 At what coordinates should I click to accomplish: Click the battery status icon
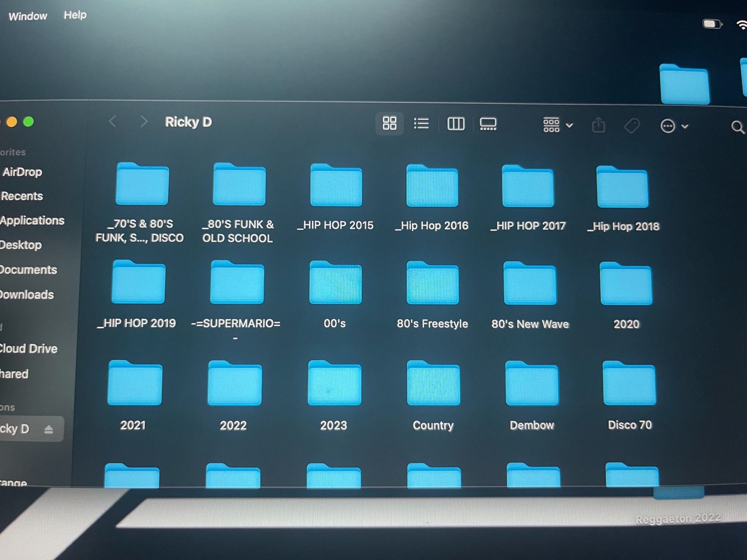tap(712, 24)
